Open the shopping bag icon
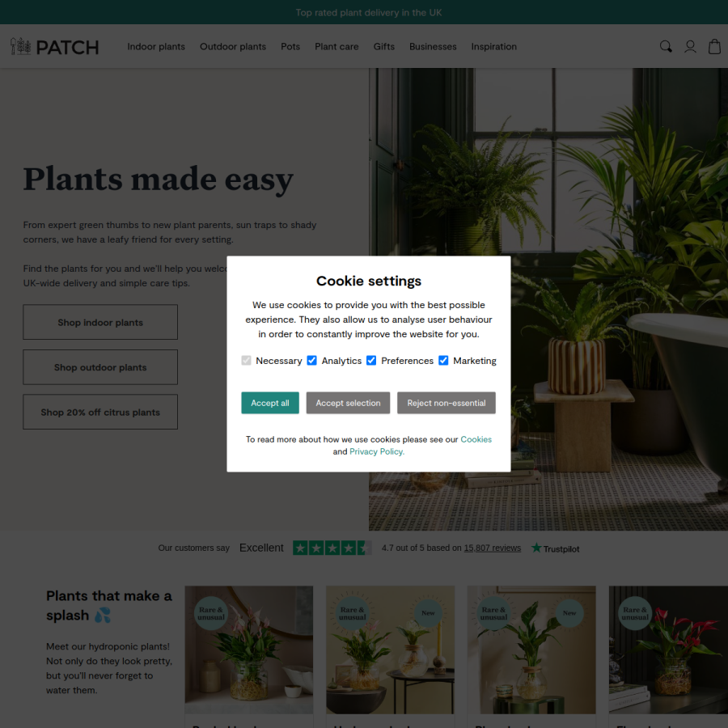This screenshot has height=728, width=728. tap(714, 46)
